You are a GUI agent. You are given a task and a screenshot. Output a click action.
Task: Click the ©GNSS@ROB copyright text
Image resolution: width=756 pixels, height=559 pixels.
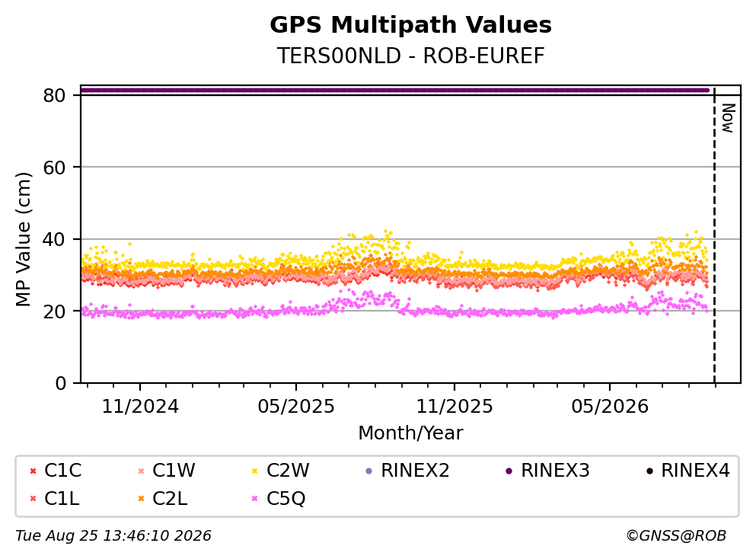(x=676, y=535)
